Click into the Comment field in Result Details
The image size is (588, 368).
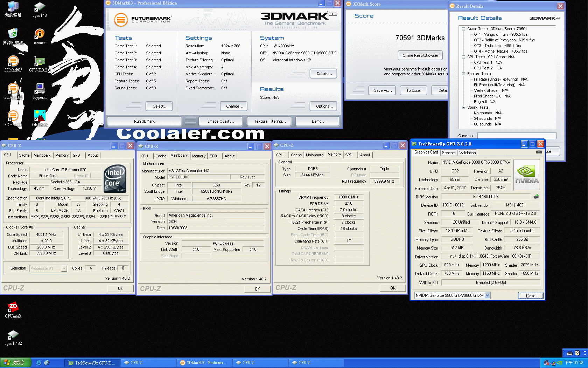tap(517, 136)
